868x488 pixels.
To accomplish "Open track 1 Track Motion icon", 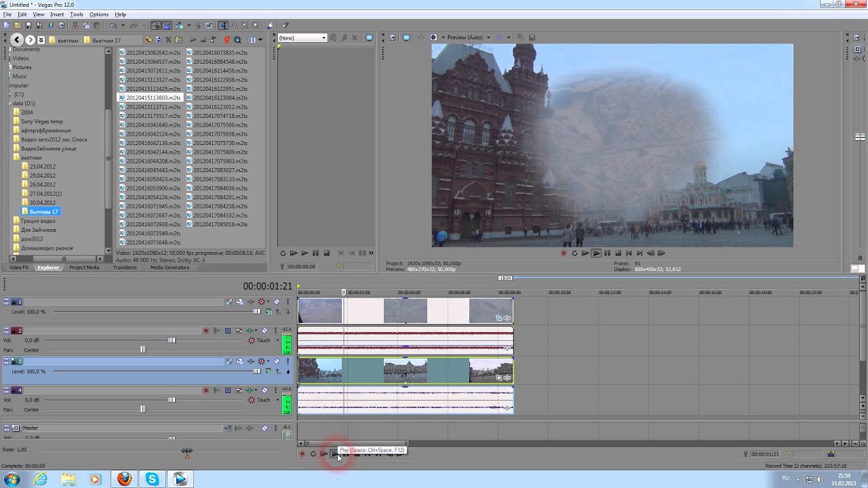I will point(240,302).
